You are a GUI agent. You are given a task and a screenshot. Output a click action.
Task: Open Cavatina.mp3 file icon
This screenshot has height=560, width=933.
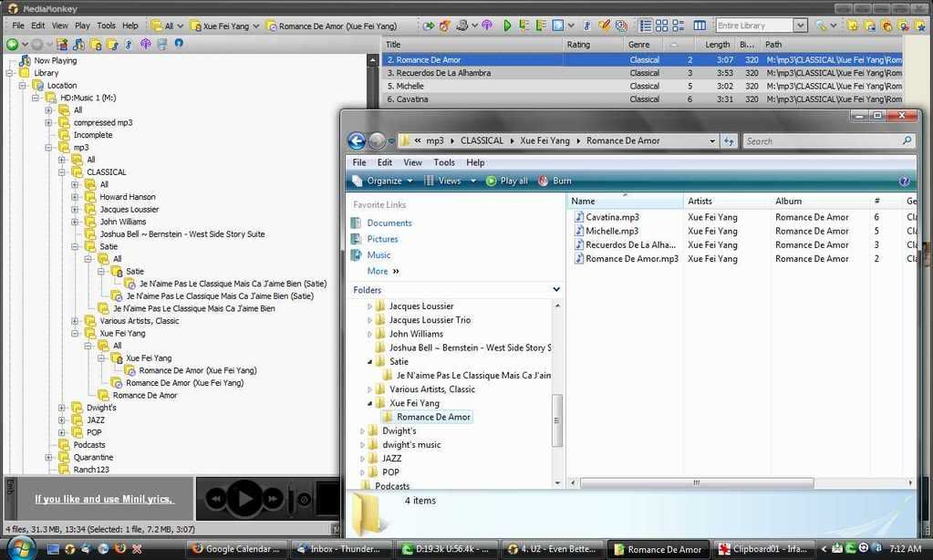coord(578,217)
